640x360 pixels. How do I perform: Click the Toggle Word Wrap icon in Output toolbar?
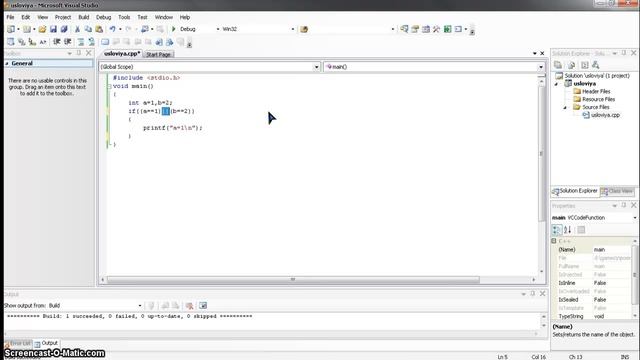point(203,305)
